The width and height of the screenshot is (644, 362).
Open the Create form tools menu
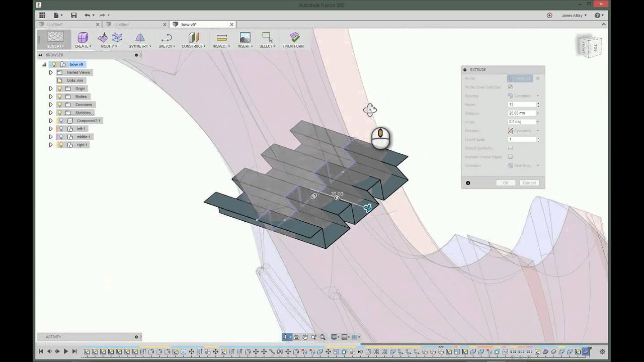(x=83, y=40)
